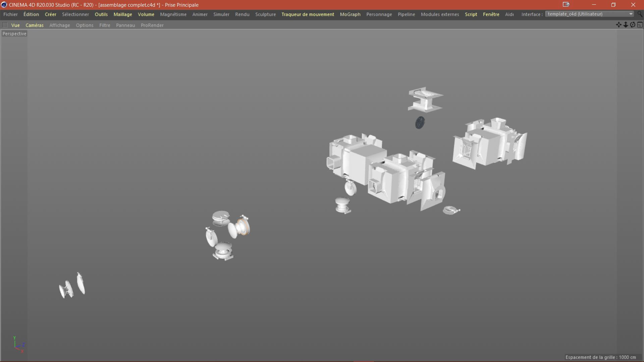Toggle the active view maximize icon

[x=640, y=25]
